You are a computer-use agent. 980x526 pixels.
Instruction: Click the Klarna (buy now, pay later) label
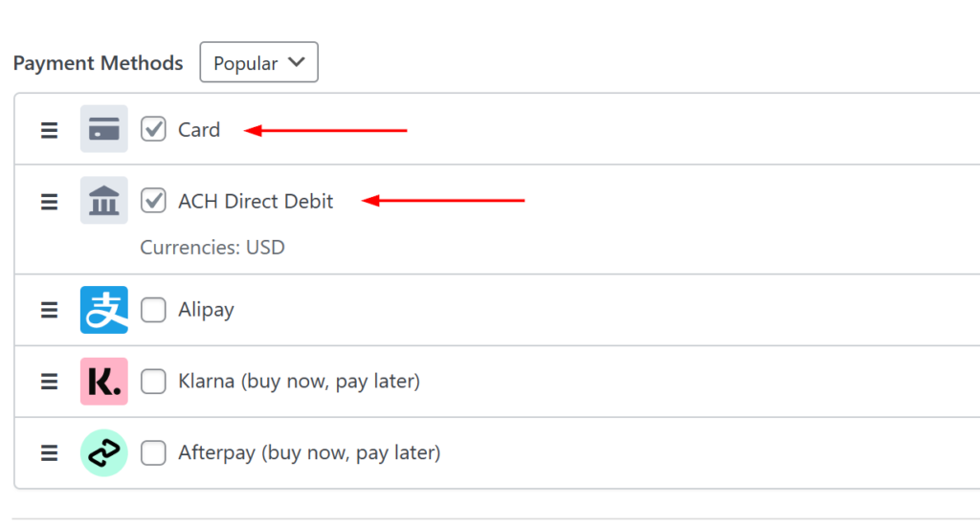click(299, 382)
